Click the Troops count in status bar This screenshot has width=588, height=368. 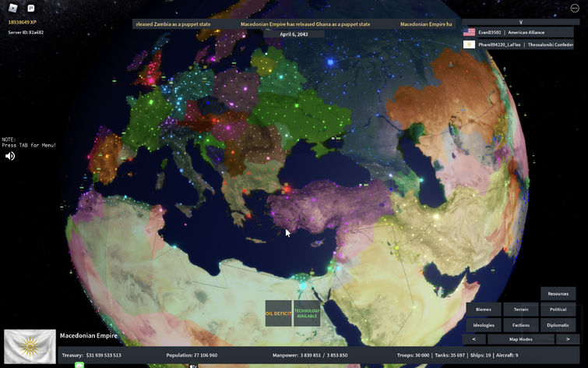point(413,356)
